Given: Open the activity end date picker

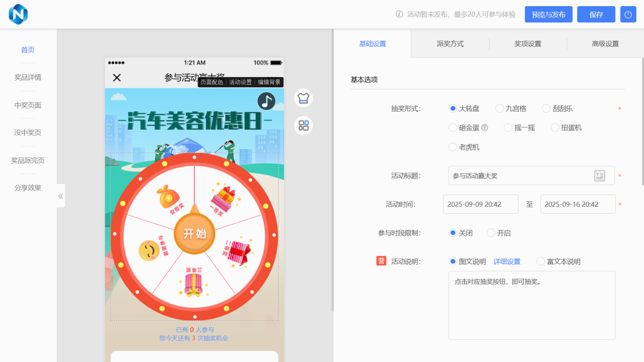Looking at the screenshot, I should (578, 204).
